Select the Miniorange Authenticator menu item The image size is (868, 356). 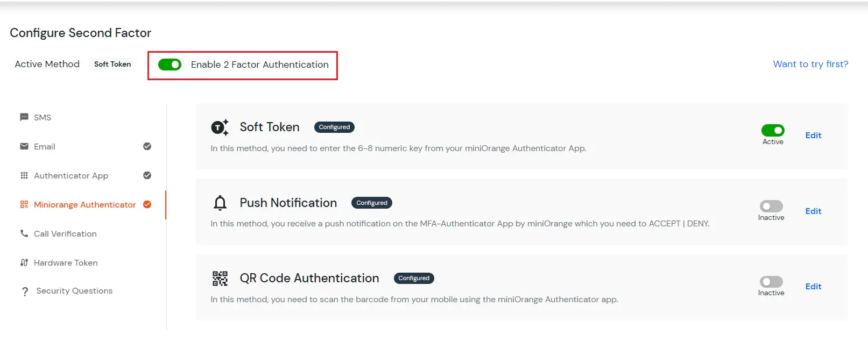coord(84,204)
